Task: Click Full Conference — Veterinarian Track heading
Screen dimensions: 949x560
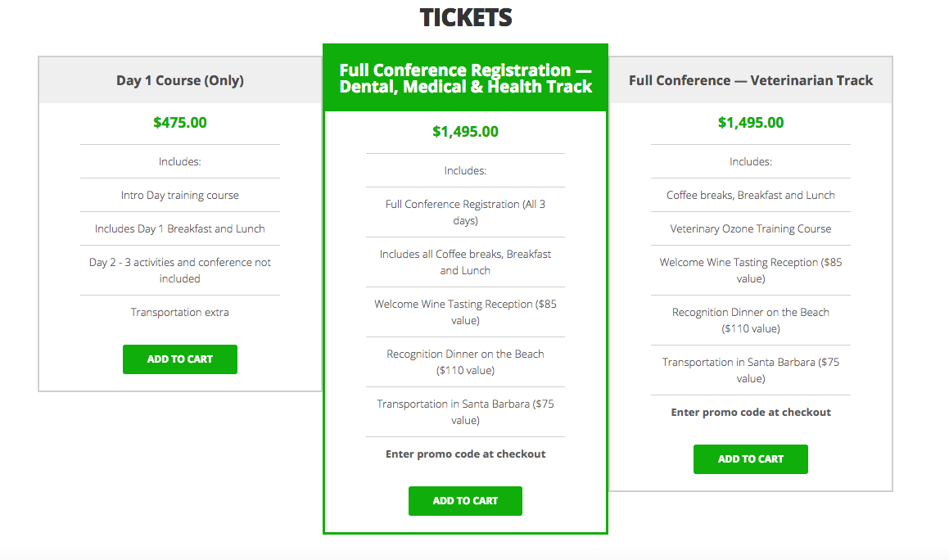Action: pos(751,80)
